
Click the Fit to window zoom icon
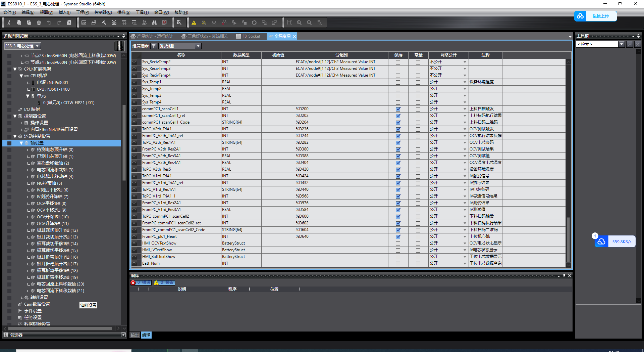coord(289,23)
